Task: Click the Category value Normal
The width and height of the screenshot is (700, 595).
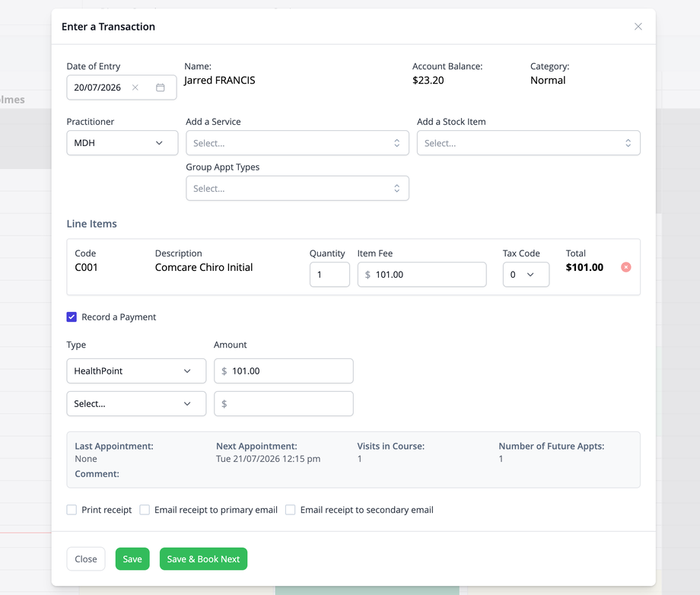Action: pos(548,81)
